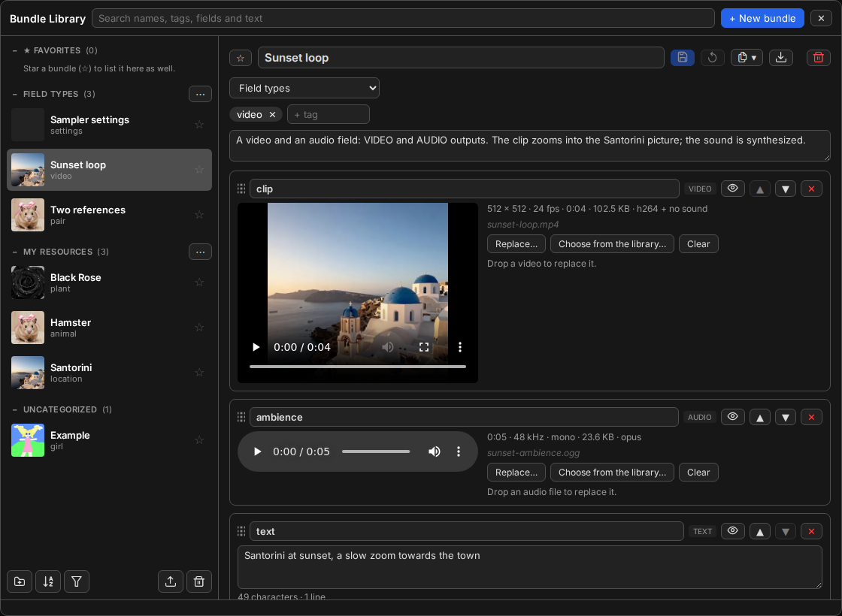Toggle visibility of the ambience field
Screen dimensions: 842x616
(732, 417)
